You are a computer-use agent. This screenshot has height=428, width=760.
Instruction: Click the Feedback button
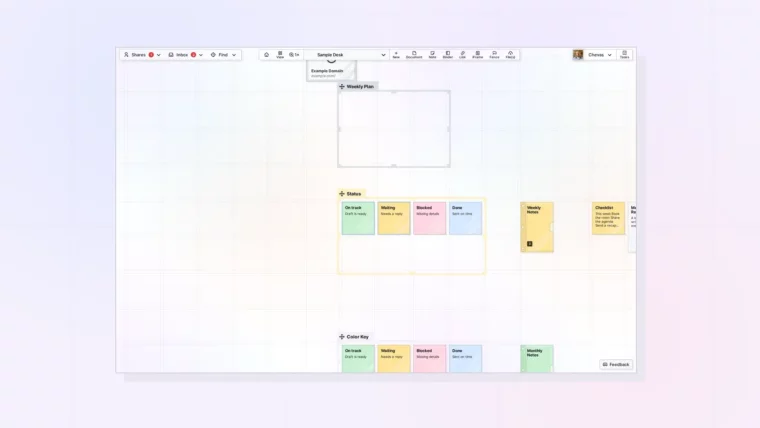pyautogui.click(x=616, y=365)
